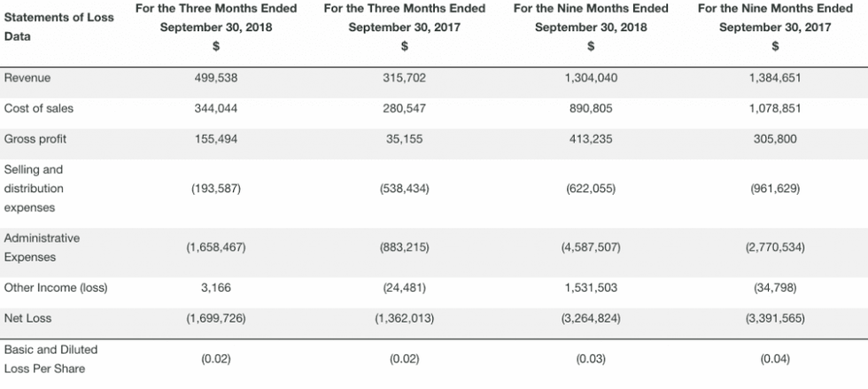868x389 pixels.
Task: Select Selling and distribution expenses label
Action: 35,188
